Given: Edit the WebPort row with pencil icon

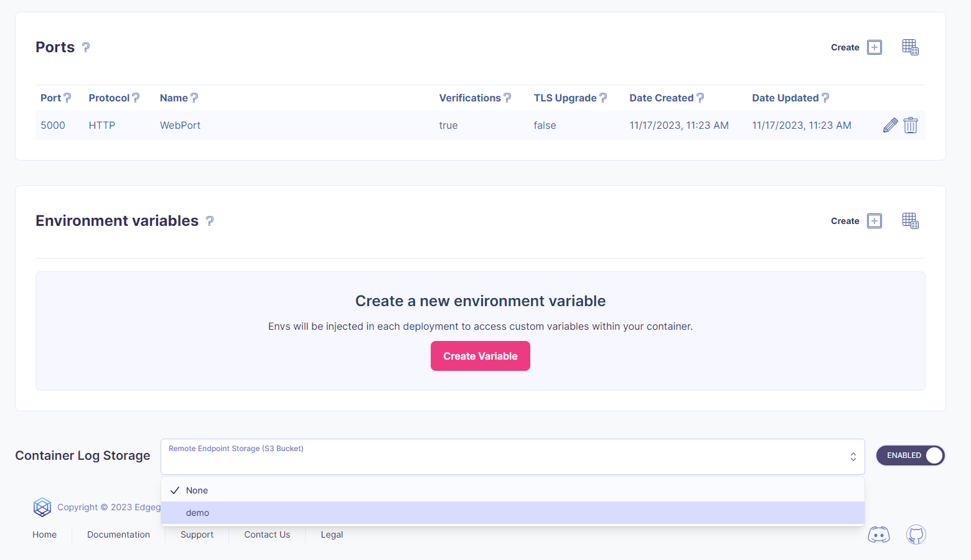Looking at the screenshot, I should (x=890, y=125).
